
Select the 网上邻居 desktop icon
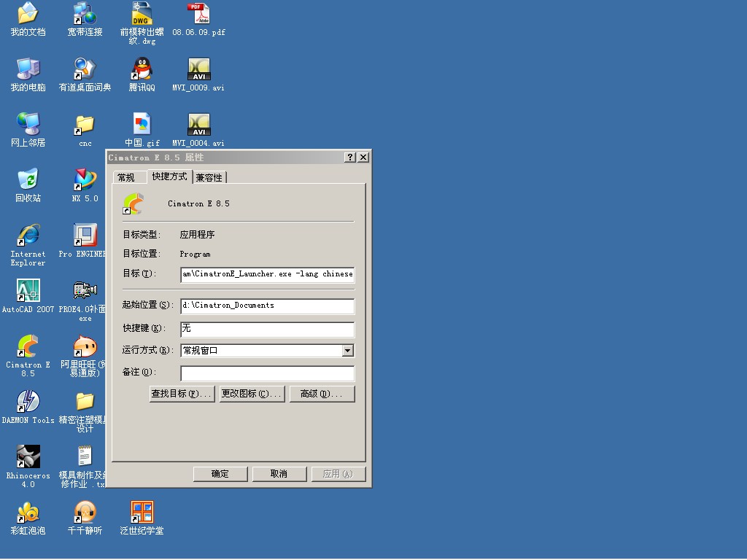pyautogui.click(x=28, y=124)
